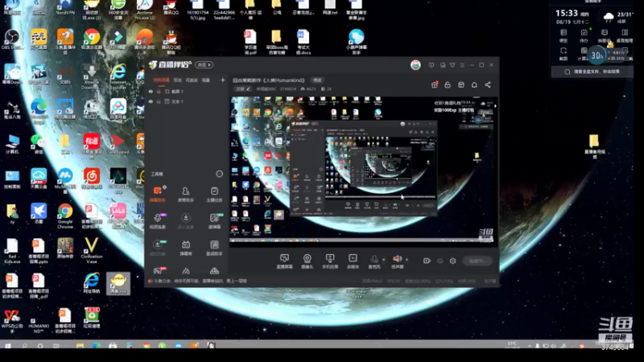Image resolution: width=644 pixels, height=362 pixels.
Task: Click the share icon in header
Action: click(x=488, y=84)
